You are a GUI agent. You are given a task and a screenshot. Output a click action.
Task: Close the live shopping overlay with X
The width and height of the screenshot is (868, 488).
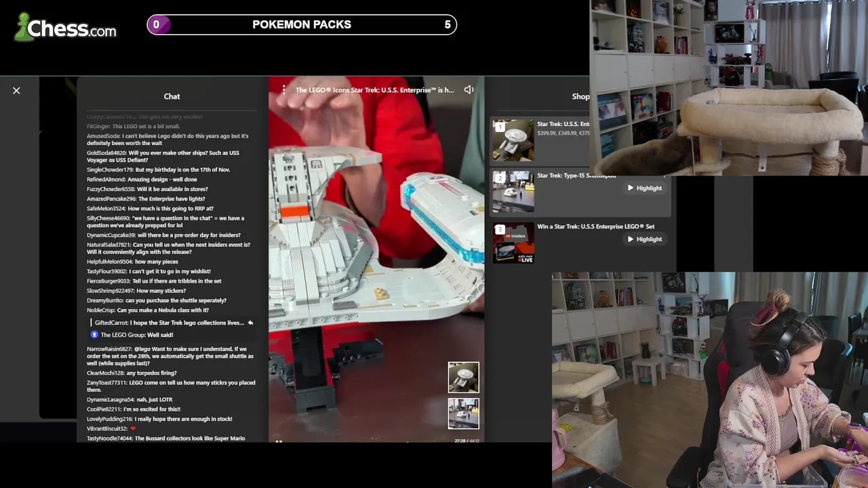(16, 90)
